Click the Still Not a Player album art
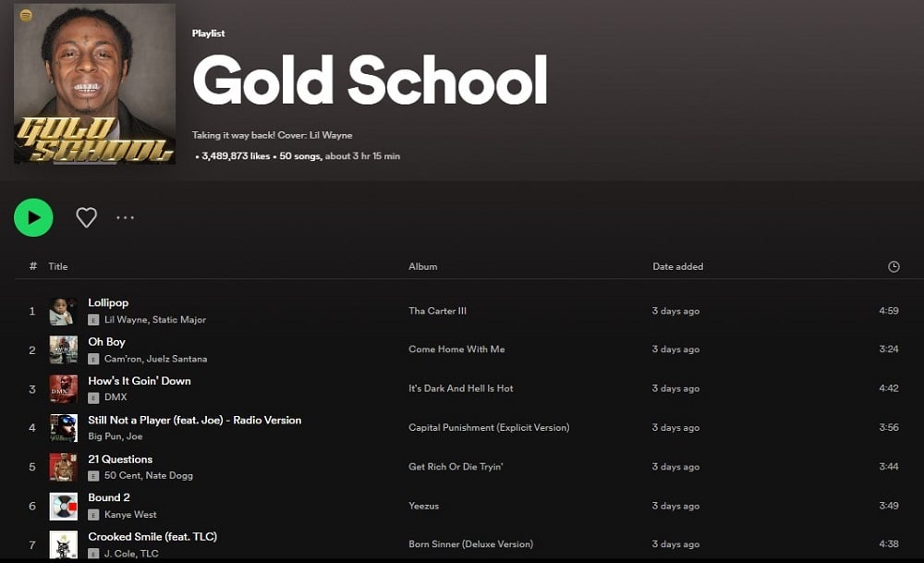 point(63,428)
